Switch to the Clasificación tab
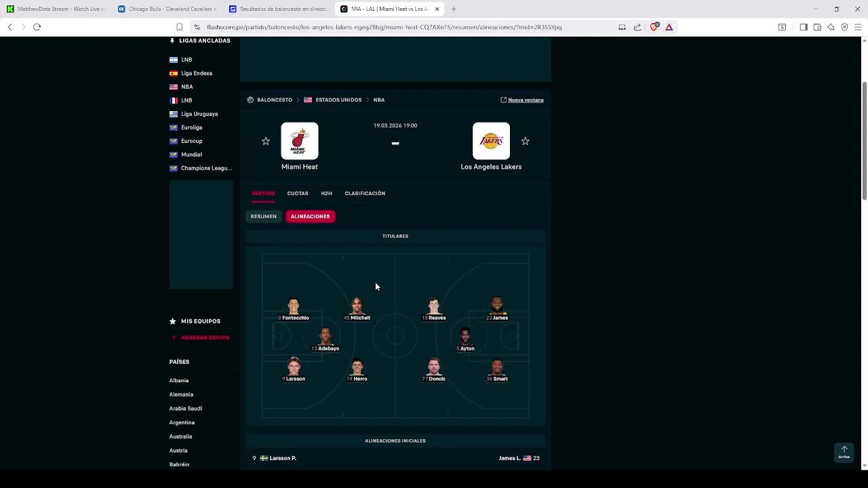 (x=365, y=193)
